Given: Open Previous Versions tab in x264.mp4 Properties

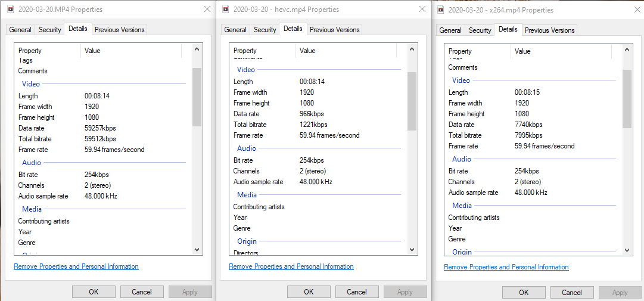Looking at the screenshot, I should point(550,30).
